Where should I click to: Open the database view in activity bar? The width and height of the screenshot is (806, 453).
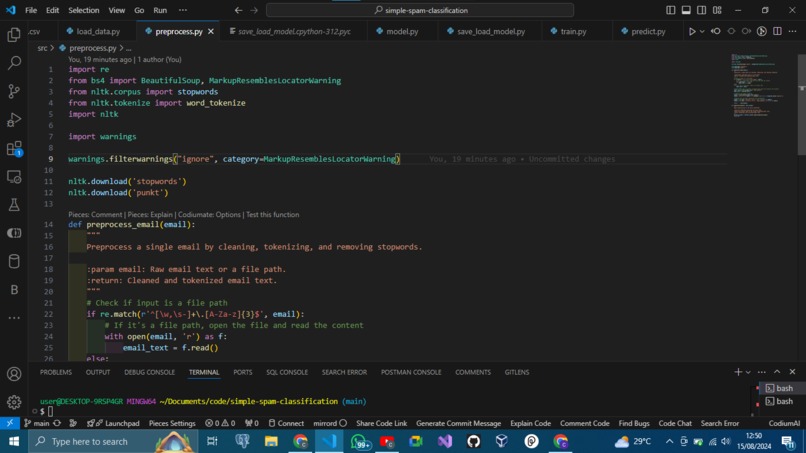[14, 261]
